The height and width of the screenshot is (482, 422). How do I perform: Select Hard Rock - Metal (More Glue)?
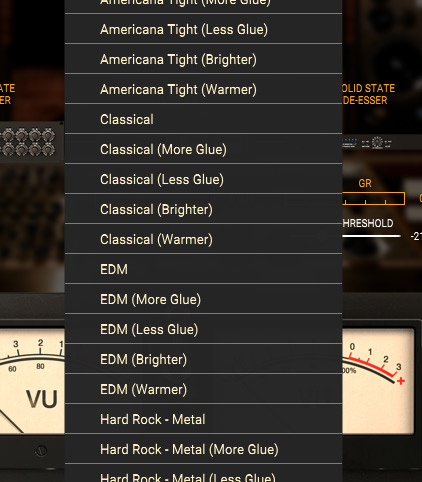(x=203, y=449)
